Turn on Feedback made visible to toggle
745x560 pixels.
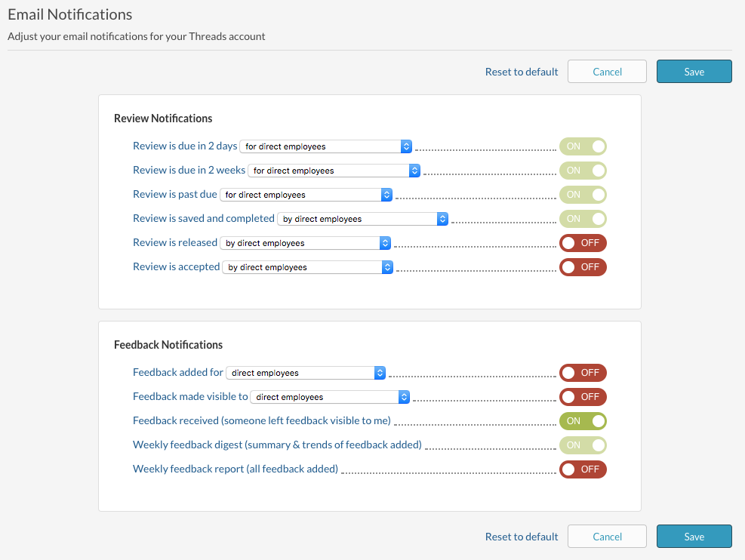point(583,397)
